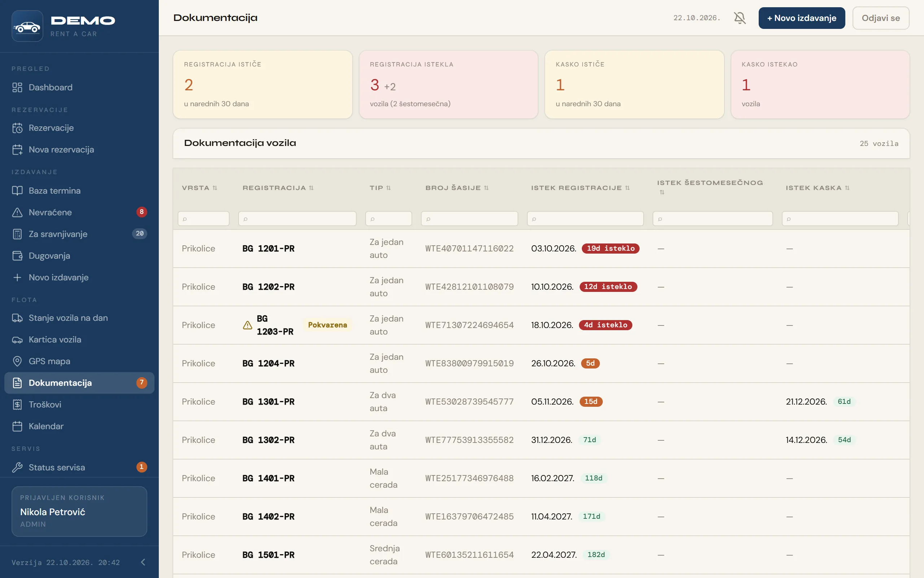Click the Pokvarena status badge
924x578 pixels.
pyautogui.click(x=327, y=325)
